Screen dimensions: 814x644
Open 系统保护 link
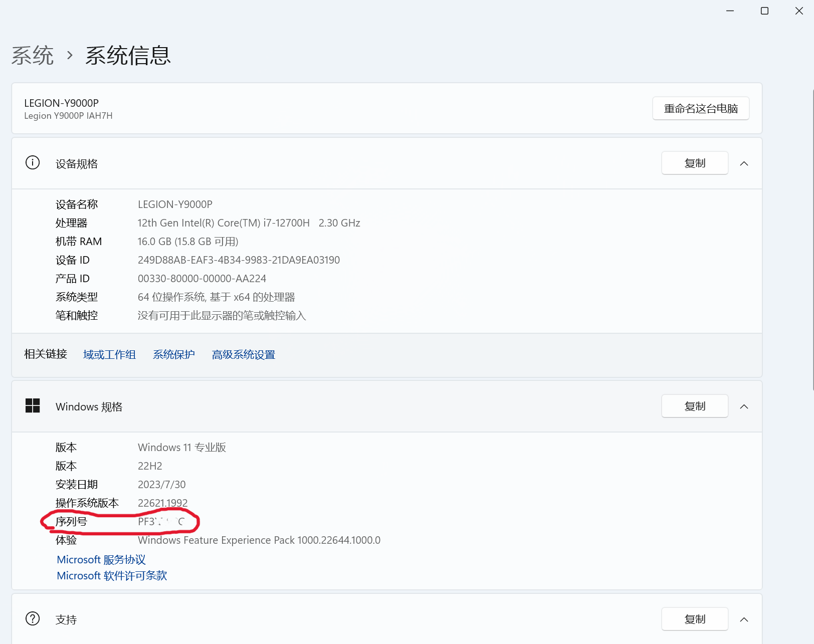click(x=174, y=355)
